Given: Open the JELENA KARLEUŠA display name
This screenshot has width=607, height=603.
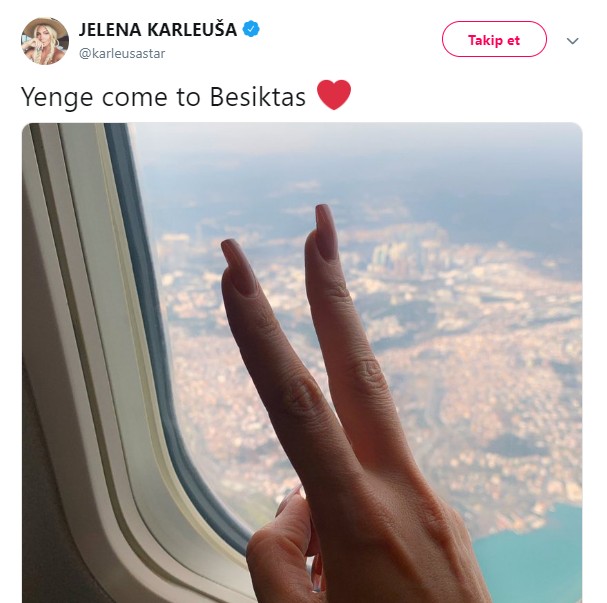Looking at the screenshot, I should click(158, 30).
